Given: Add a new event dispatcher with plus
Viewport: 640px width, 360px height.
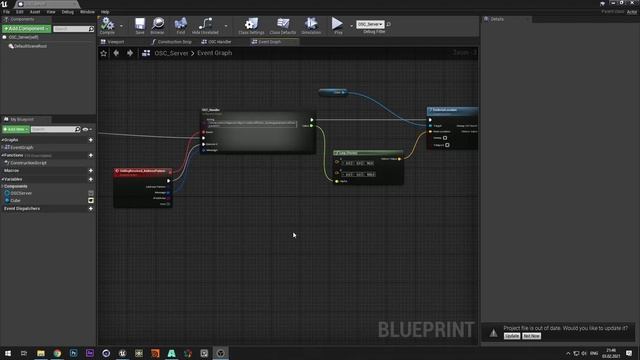Looking at the screenshot, I should (x=91, y=209).
